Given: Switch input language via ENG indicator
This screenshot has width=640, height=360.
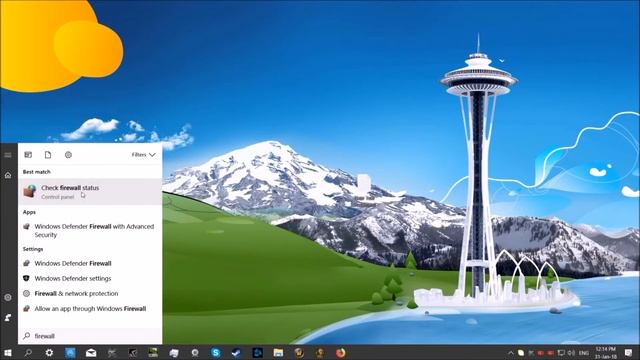Looking at the screenshot, I should coord(584,353).
